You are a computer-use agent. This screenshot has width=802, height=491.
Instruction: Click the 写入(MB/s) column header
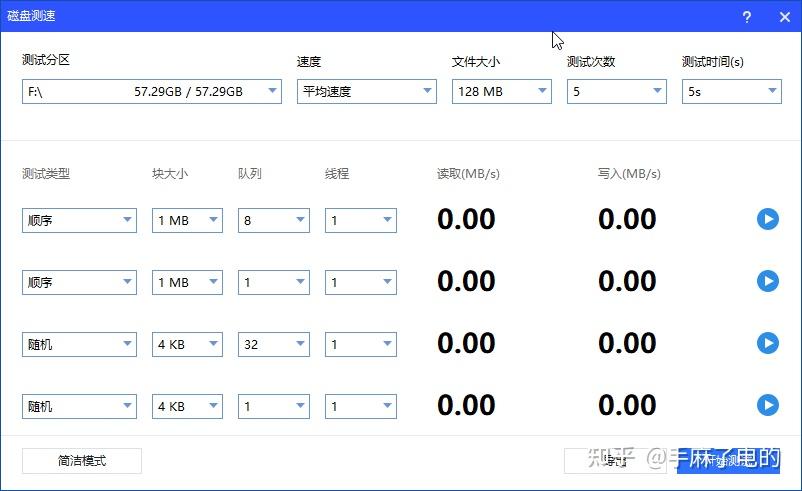[x=629, y=174]
